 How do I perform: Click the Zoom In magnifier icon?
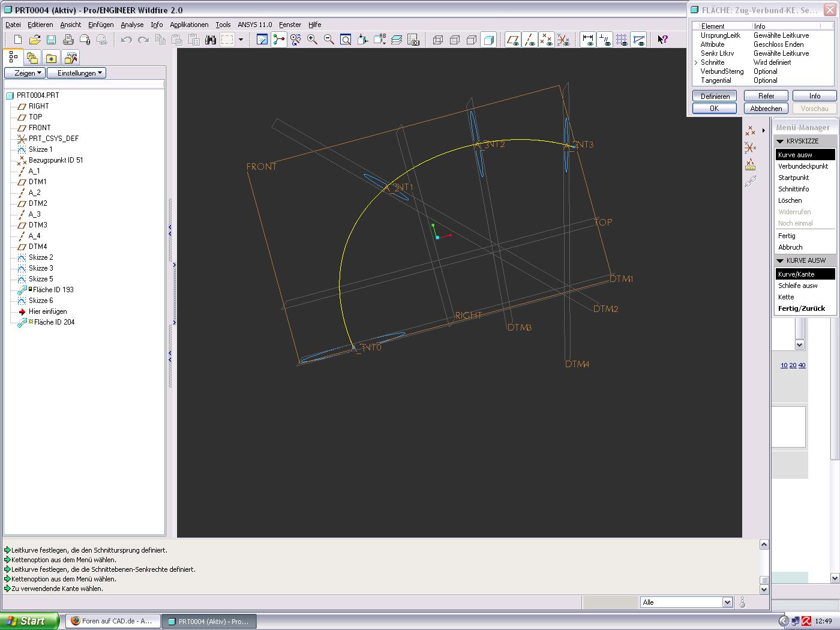(312, 40)
